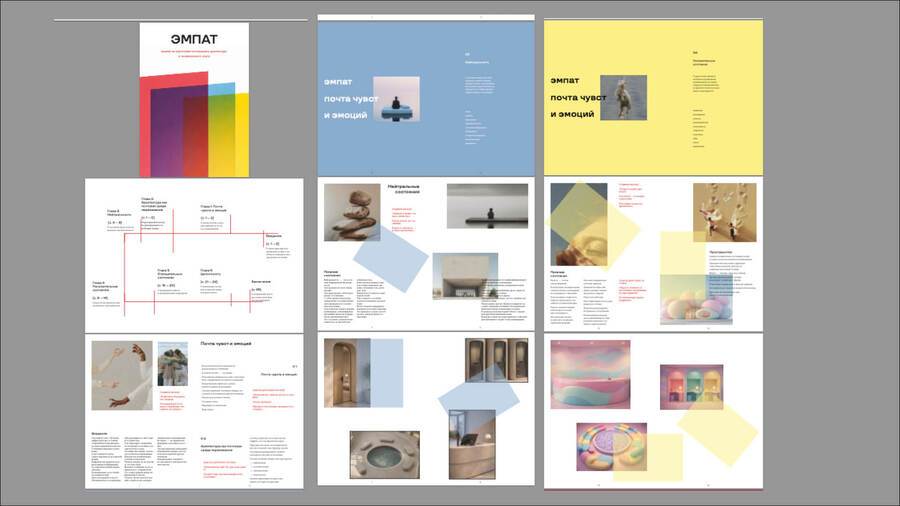Select the ЭМПАТ cover page with gradient rectangles
The height and width of the screenshot is (506, 900).
[x=194, y=100]
